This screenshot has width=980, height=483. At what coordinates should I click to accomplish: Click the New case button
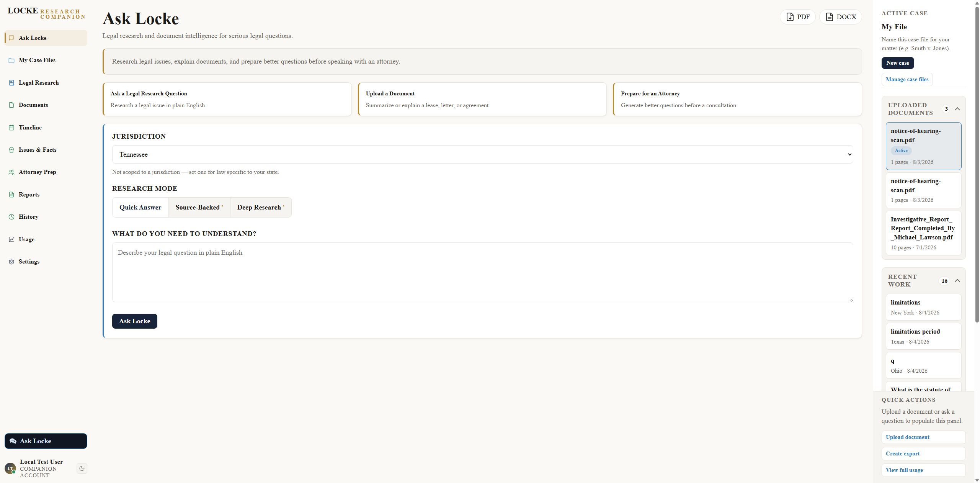[x=897, y=63]
